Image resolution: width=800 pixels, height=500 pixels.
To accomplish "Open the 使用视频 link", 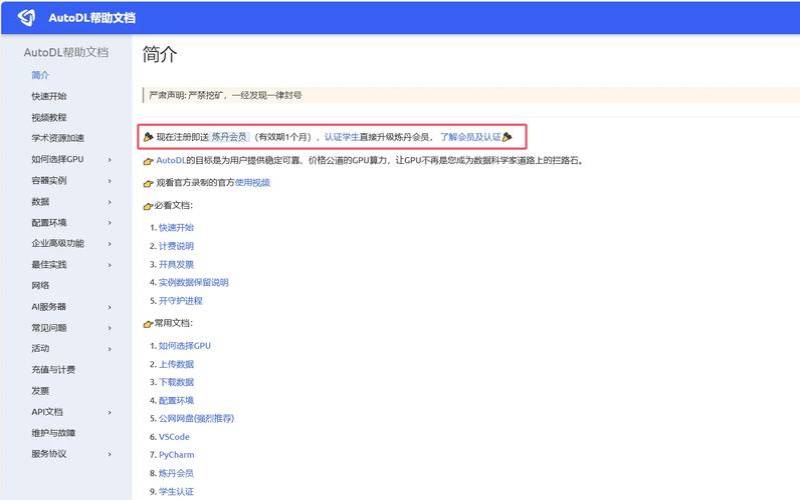I will tap(252, 183).
